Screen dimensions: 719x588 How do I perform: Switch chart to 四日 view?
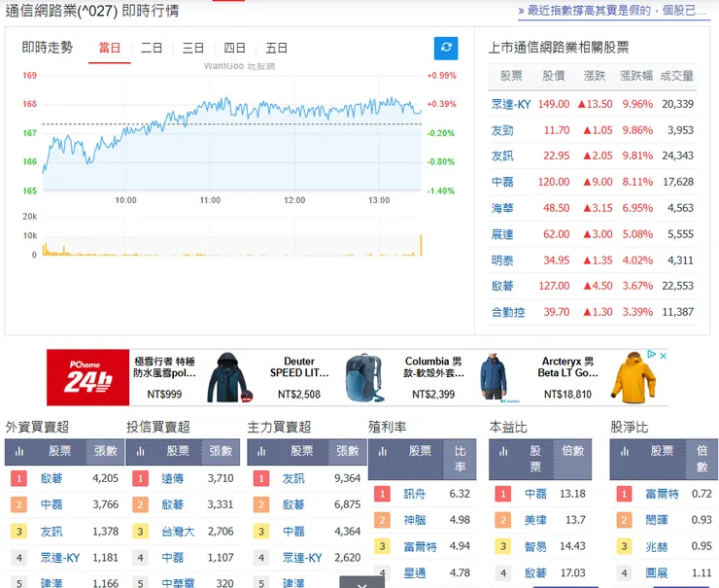tap(235, 49)
